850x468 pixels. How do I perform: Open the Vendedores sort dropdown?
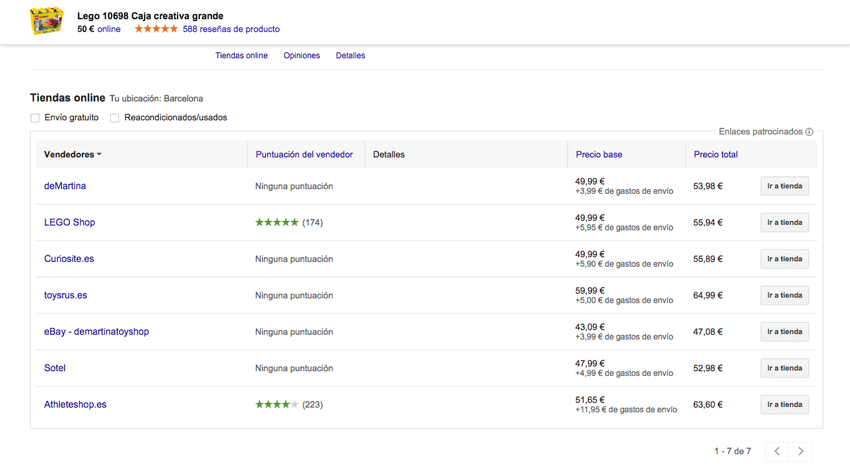[73, 155]
